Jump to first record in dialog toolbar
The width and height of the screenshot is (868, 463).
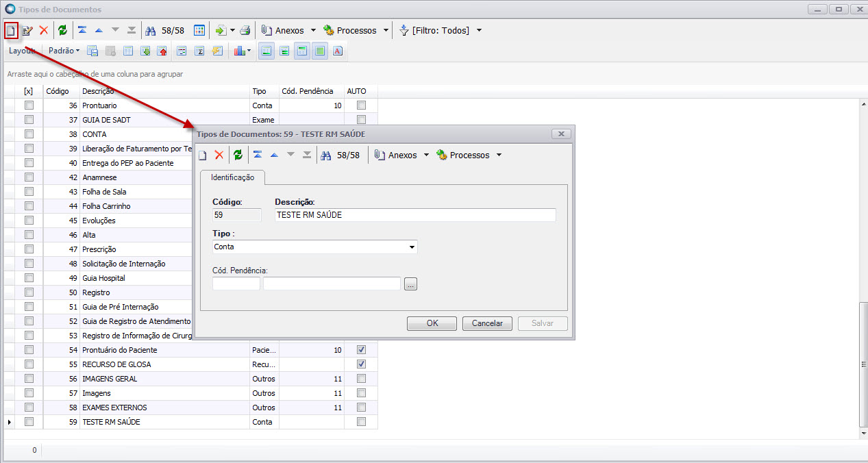click(258, 155)
